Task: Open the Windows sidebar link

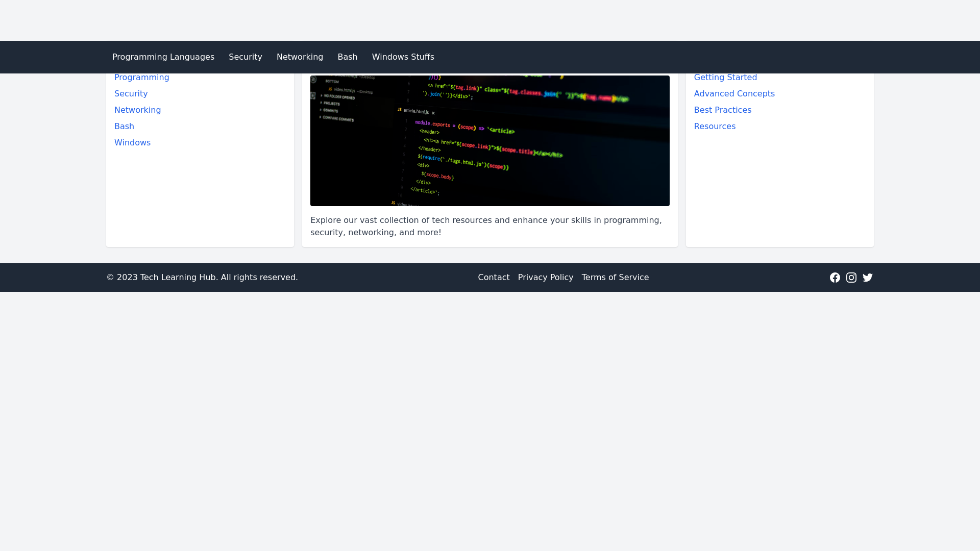Action: [132, 142]
